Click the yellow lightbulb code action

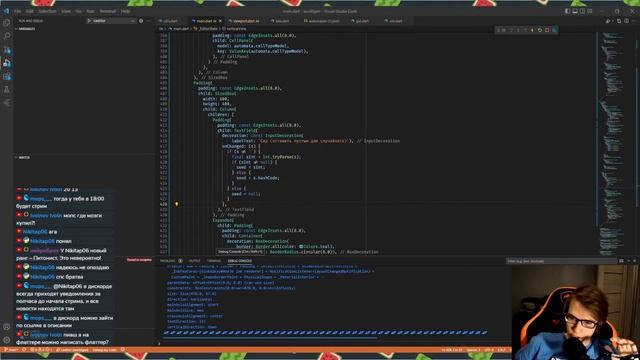tap(177, 204)
